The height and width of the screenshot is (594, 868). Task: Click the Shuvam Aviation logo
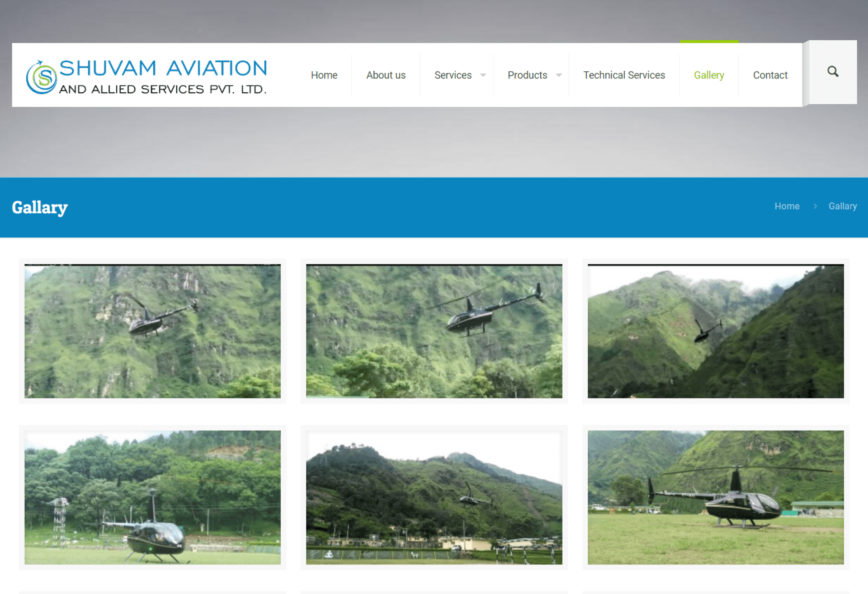coord(146,77)
